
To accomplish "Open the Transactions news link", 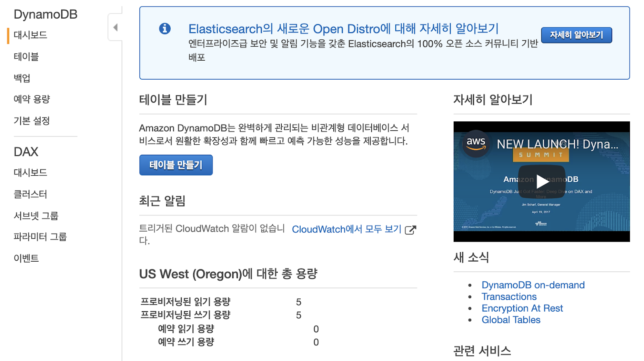I will [509, 297].
